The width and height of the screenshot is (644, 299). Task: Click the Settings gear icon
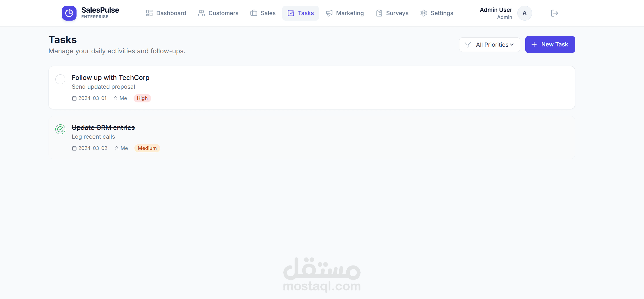[423, 13]
